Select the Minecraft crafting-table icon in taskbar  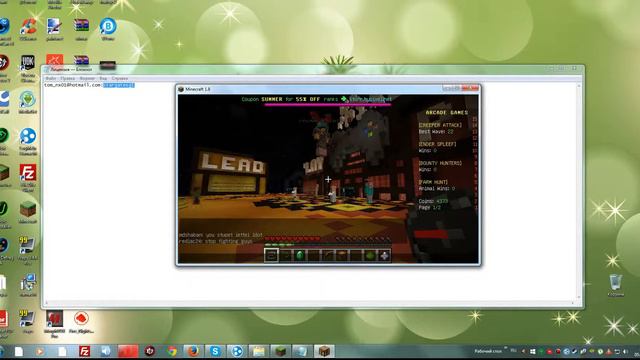[324, 351]
